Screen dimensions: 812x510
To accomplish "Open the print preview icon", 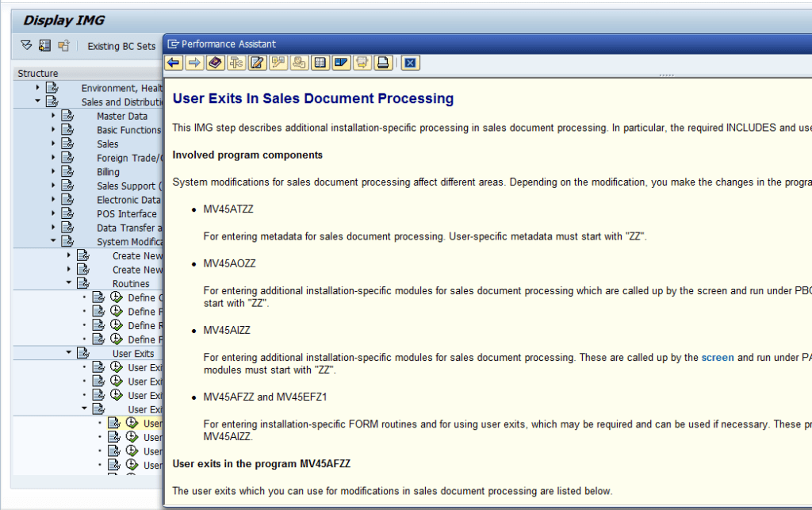I will click(362, 62).
